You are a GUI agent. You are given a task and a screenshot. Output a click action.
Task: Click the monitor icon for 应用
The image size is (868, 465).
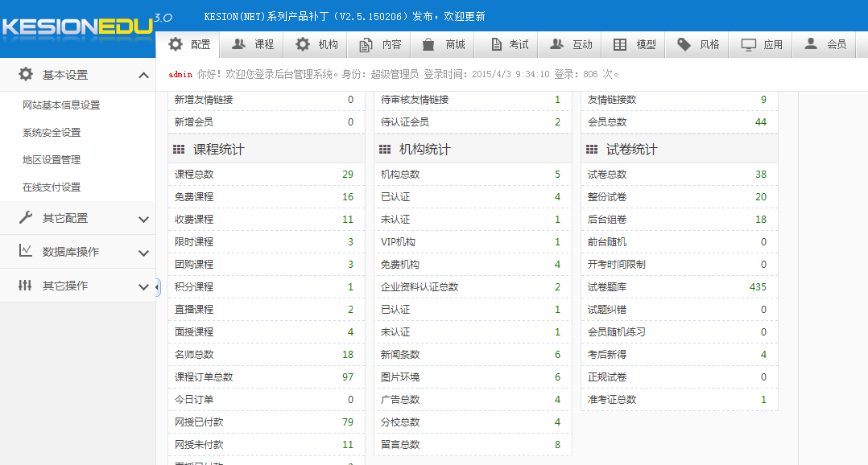[748, 44]
